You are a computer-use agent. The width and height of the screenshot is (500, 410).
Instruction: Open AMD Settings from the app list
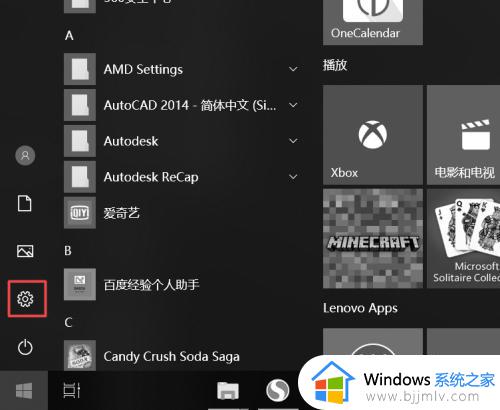pyautogui.click(x=143, y=69)
